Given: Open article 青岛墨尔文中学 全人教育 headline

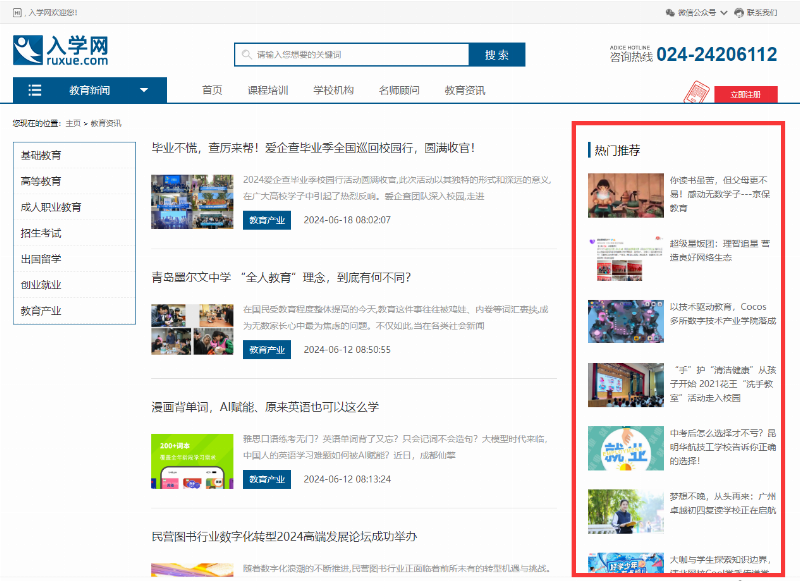Looking at the screenshot, I should [281, 277].
